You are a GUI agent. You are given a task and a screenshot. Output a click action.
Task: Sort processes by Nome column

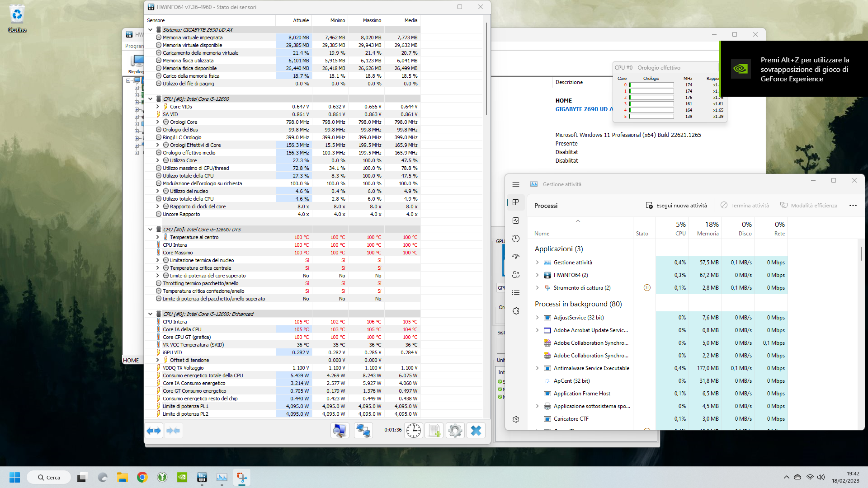(580, 228)
